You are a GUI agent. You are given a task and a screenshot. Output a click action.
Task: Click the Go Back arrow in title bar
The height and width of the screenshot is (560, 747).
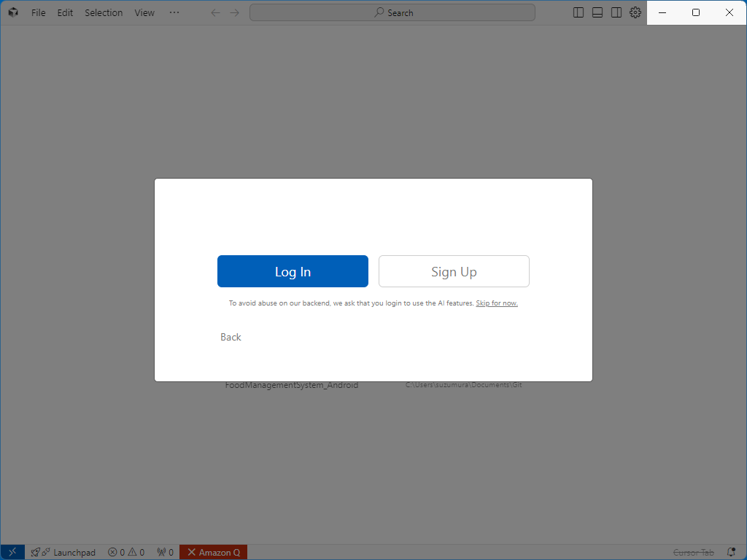point(215,12)
